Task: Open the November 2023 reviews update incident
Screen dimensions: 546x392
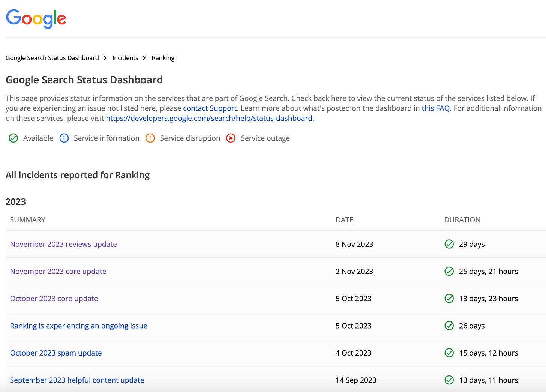Action: (x=63, y=244)
